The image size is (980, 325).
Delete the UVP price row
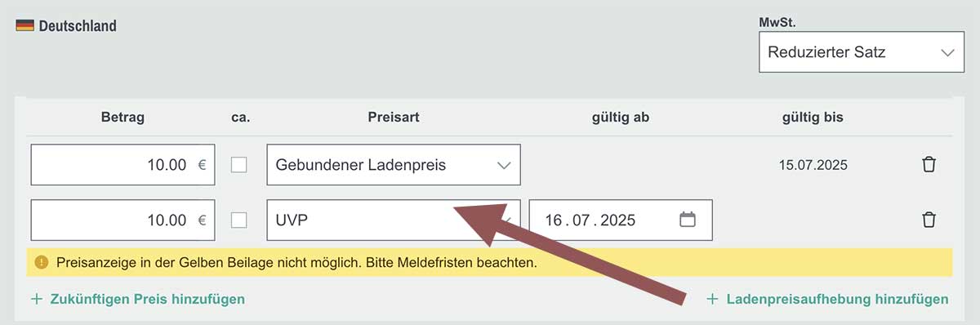pos(929,220)
